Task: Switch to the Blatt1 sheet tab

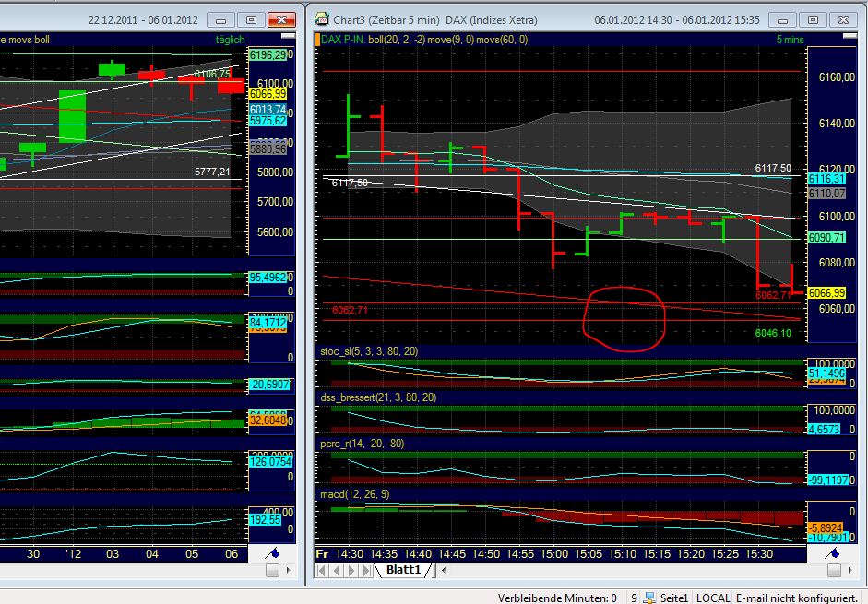Action: tap(403, 570)
